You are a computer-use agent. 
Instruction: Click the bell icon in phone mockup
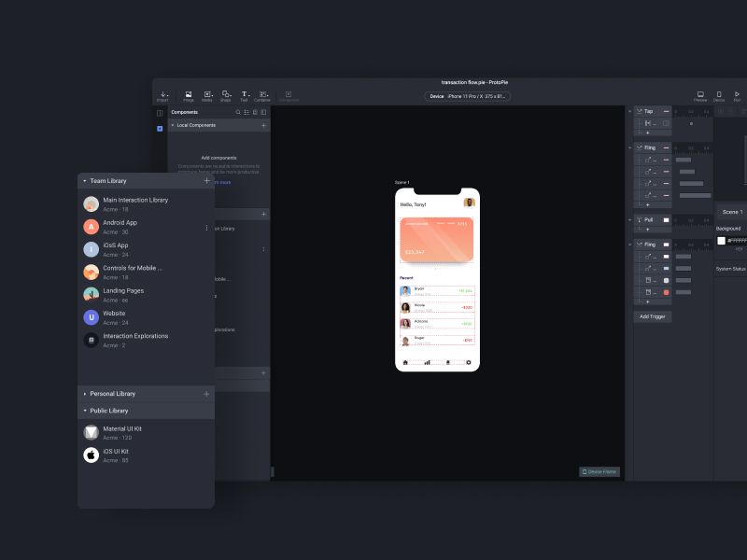pyautogui.click(x=448, y=362)
